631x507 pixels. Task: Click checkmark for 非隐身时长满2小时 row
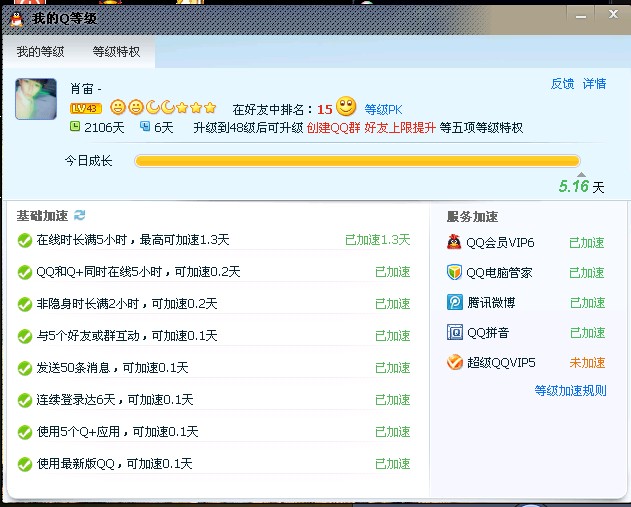tap(25, 304)
